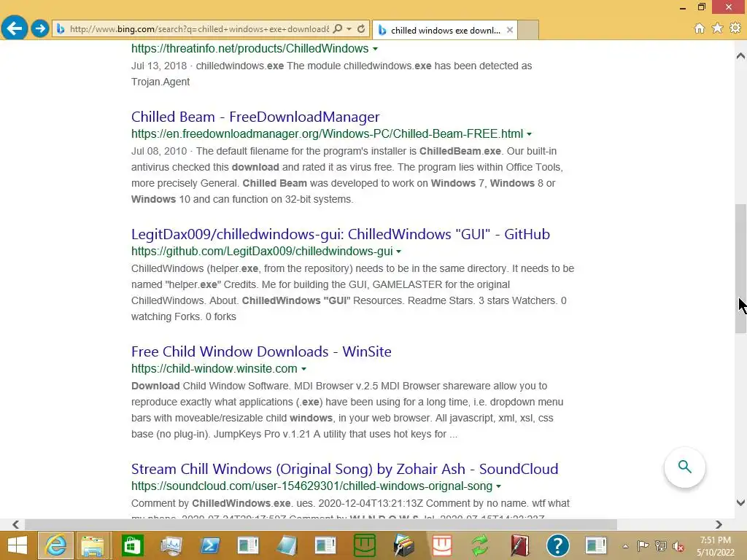The height and width of the screenshot is (560, 747).
Task: Close the 'chilled windows exe' tab
Action: (510, 30)
